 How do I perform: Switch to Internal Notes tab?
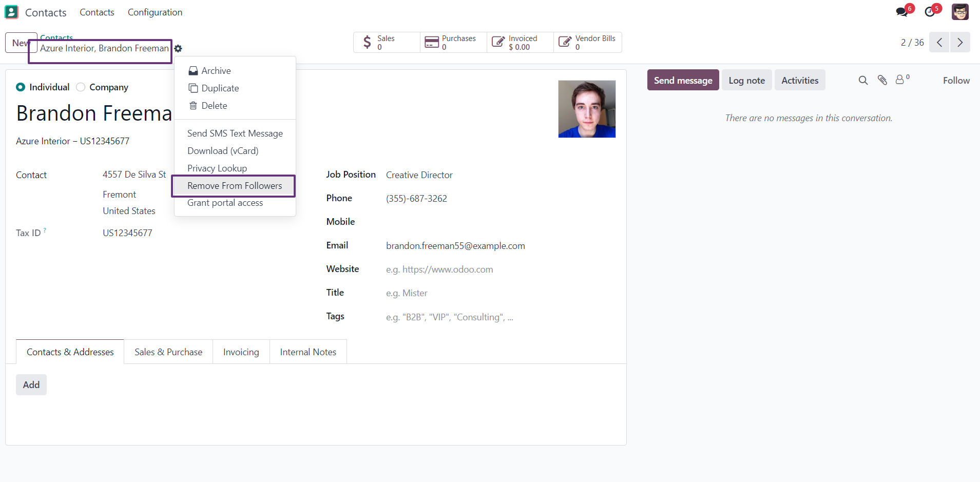coord(308,352)
